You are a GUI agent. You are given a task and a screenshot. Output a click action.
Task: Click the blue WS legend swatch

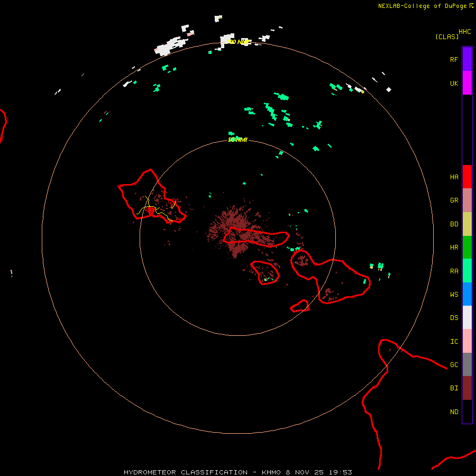[467, 294]
